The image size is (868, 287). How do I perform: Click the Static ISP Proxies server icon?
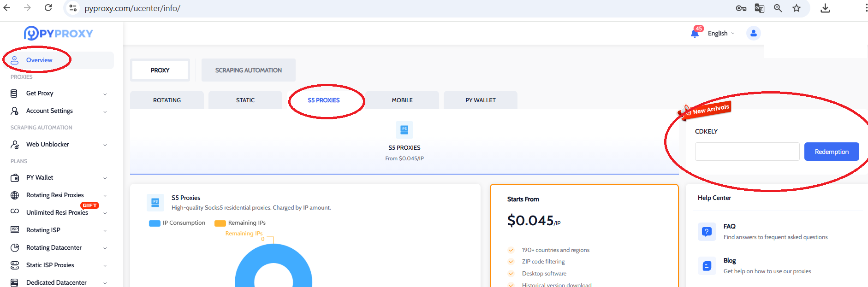click(x=15, y=265)
